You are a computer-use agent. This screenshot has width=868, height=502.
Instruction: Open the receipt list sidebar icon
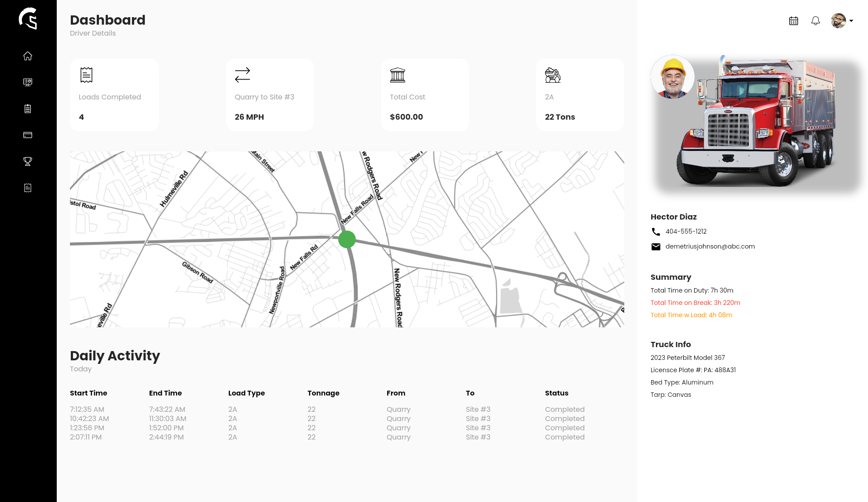[x=28, y=188]
